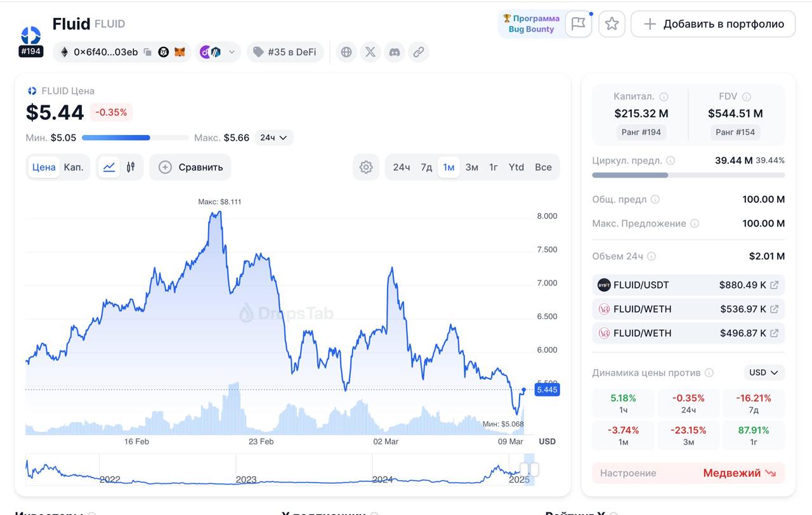Click the CoinGecko-style black token icon
The image size is (812, 515).
[164, 52]
